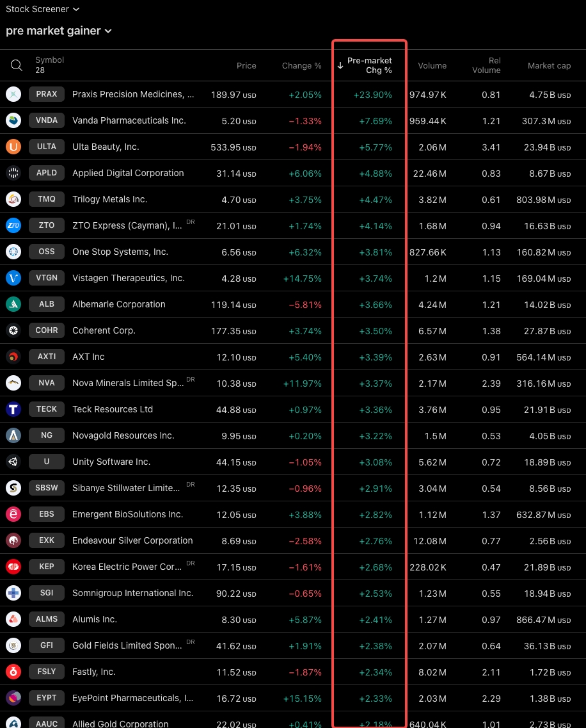Click the Emergent BioSolutions logo icon
Screen dimensions: 586x728
coord(13,514)
